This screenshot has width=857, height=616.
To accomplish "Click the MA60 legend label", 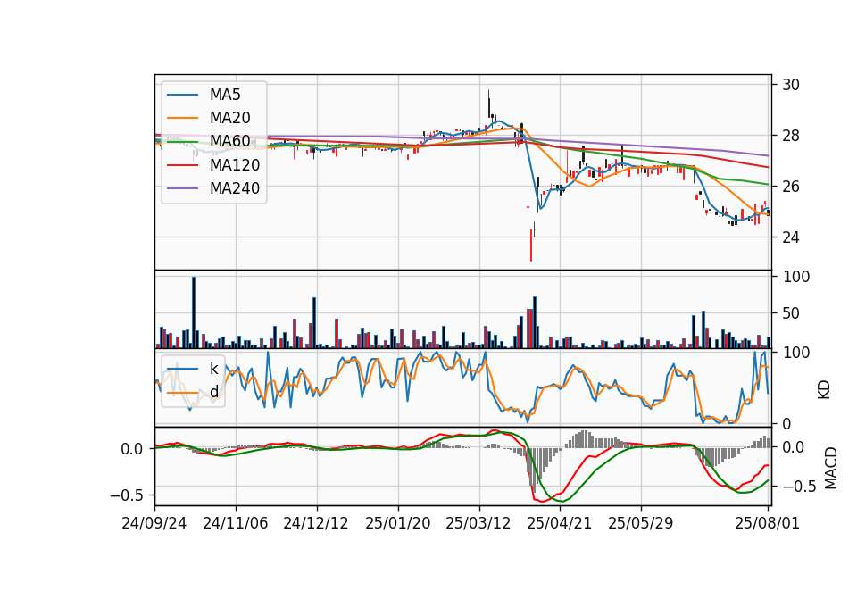I will coord(229,141).
